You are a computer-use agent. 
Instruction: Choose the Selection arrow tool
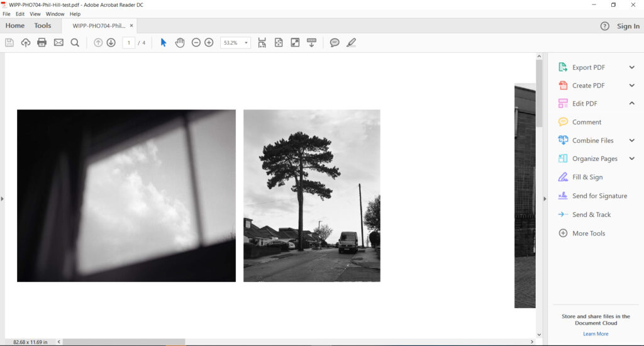click(163, 42)
